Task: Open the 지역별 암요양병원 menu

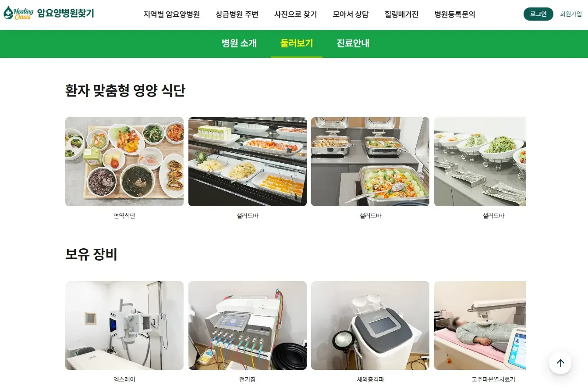Action: (x=172, y=14)
